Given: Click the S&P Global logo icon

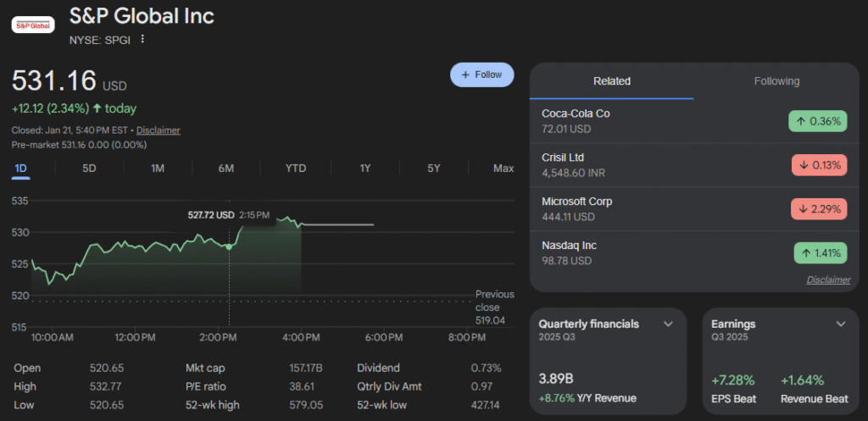Looking at the screenshot, I should click(33, 25).
